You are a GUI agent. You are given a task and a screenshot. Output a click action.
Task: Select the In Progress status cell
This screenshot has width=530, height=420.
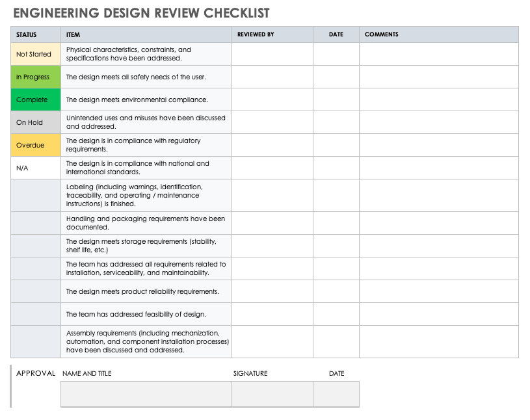click(34, 77)
